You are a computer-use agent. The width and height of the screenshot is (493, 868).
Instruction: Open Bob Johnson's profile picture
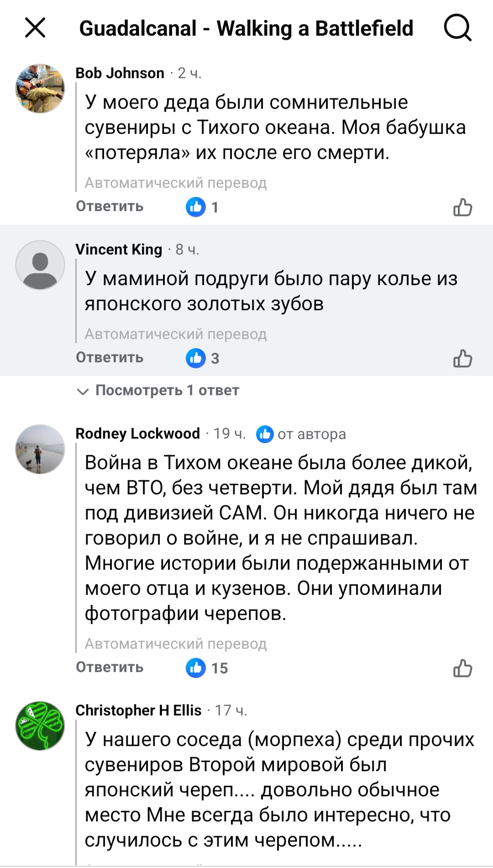[40, 89]
